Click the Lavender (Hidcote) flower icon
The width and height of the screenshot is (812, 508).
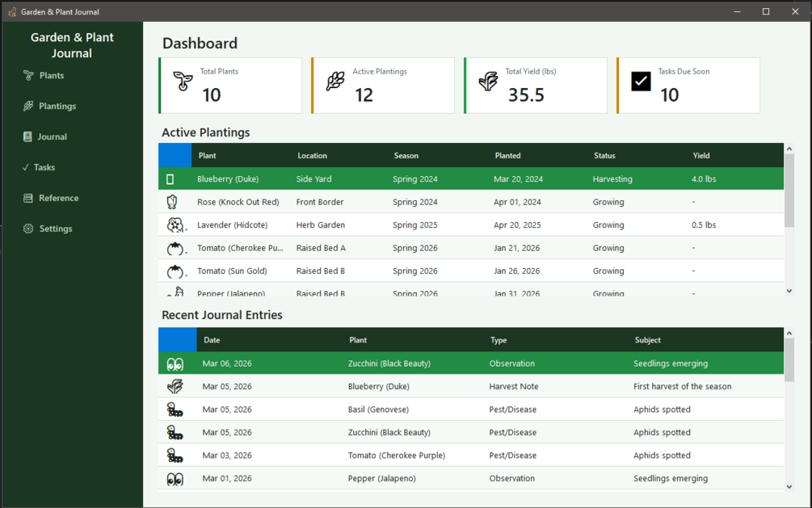click(x=175, y=225)
